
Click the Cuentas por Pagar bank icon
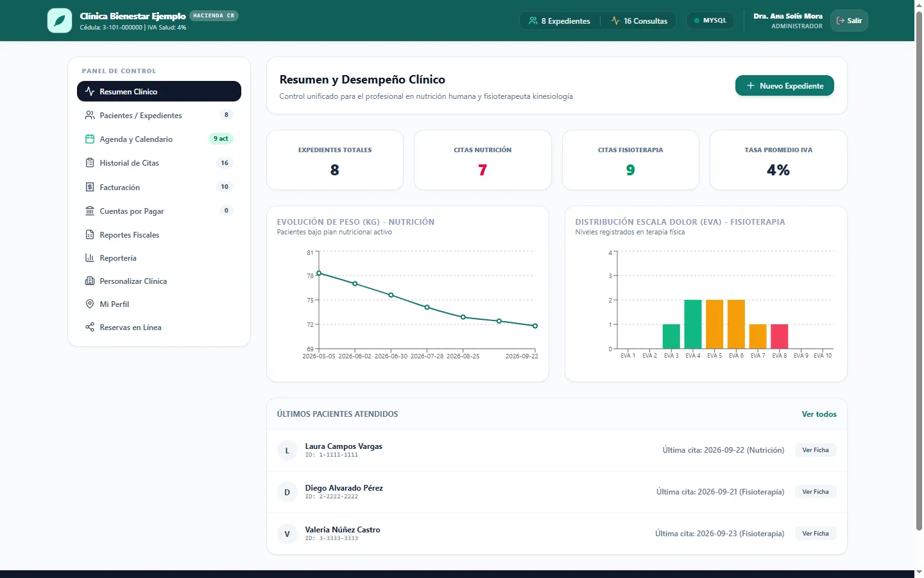pyautogui.click(x=90, y=211)
